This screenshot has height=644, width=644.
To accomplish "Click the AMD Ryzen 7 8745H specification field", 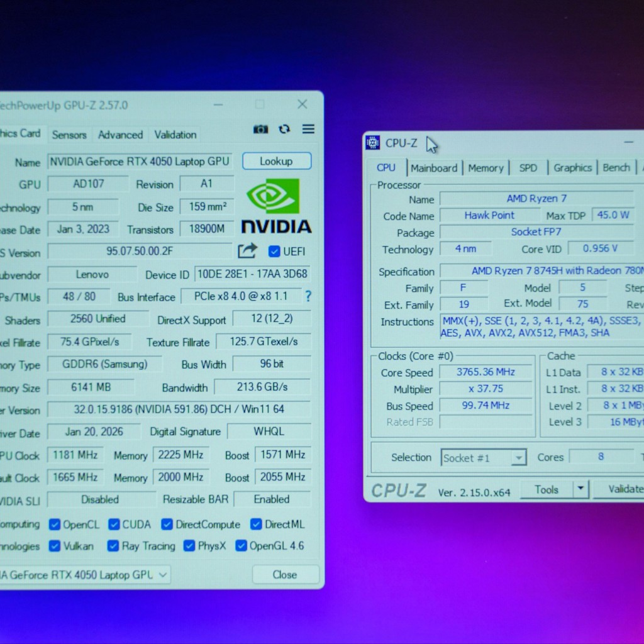I will tap(542, 271).
